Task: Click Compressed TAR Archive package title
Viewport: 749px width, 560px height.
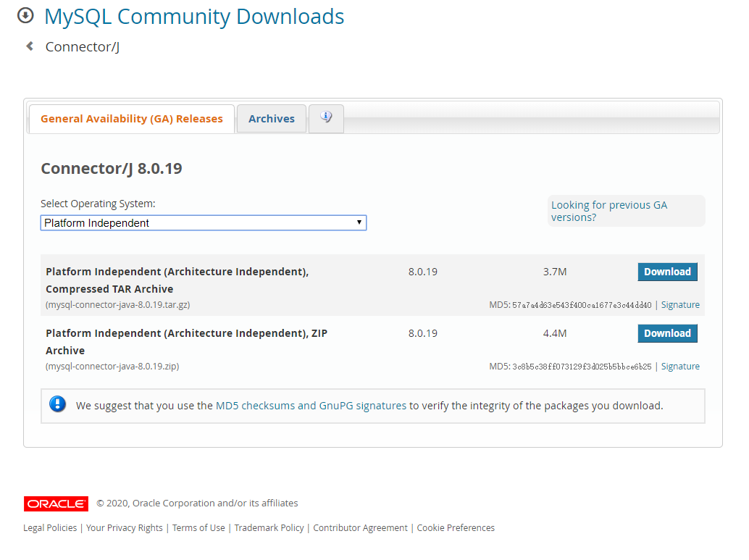Action: (177, 280)
